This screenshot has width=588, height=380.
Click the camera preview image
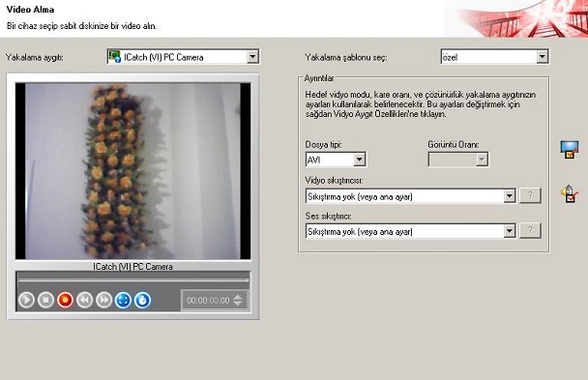133,171
